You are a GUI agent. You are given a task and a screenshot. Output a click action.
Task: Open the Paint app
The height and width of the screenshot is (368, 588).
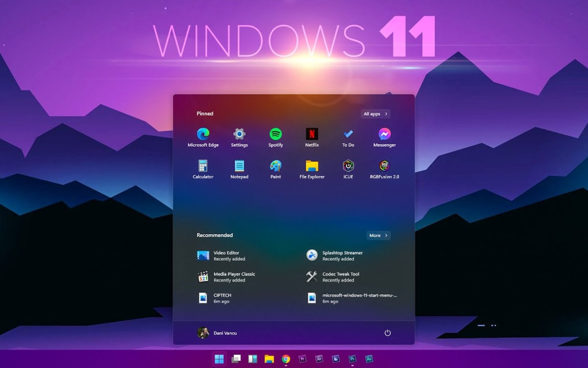tap(276, 169)
